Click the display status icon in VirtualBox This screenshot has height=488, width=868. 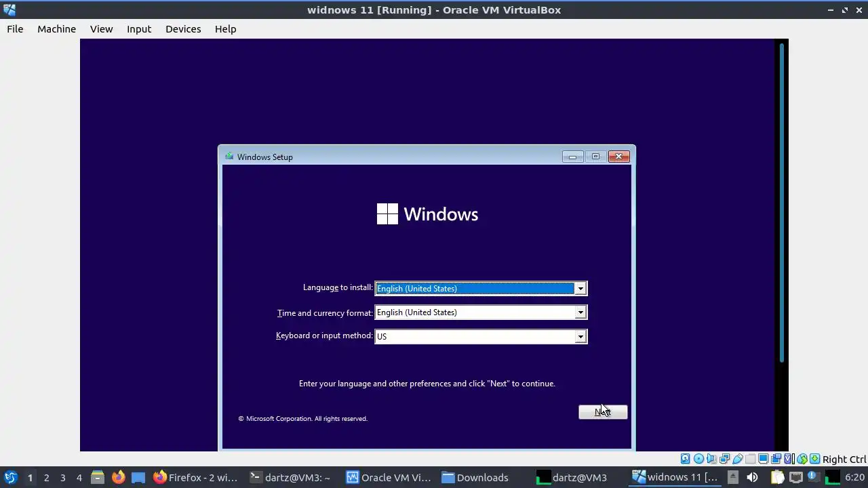tap(763, 459)
